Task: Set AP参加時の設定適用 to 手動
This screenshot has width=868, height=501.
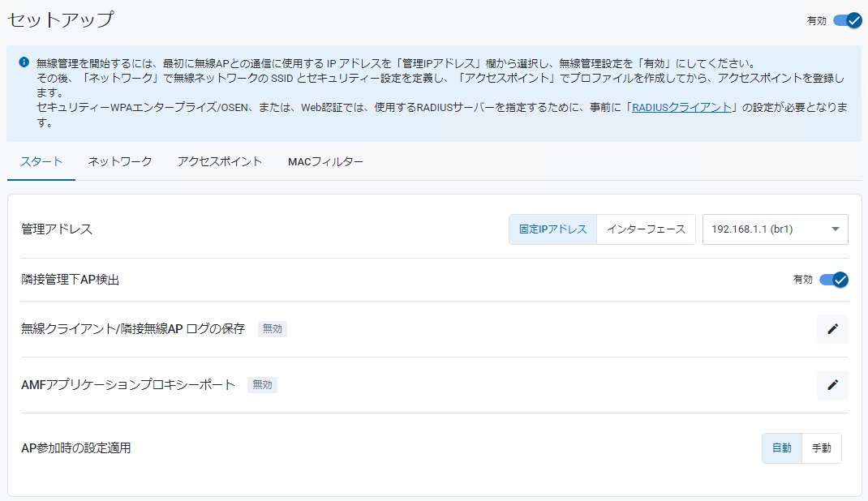Action: pyautogui.click(x=822, y=448)
